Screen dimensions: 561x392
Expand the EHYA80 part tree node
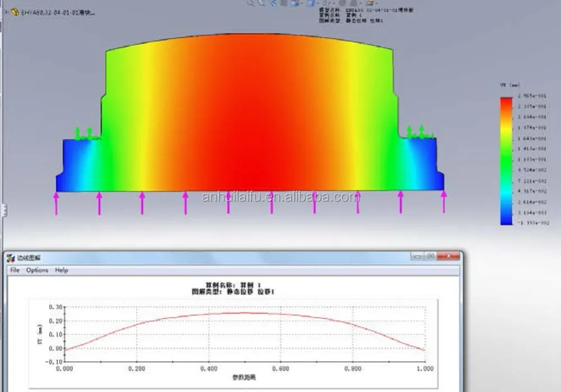tap(6, 12)
